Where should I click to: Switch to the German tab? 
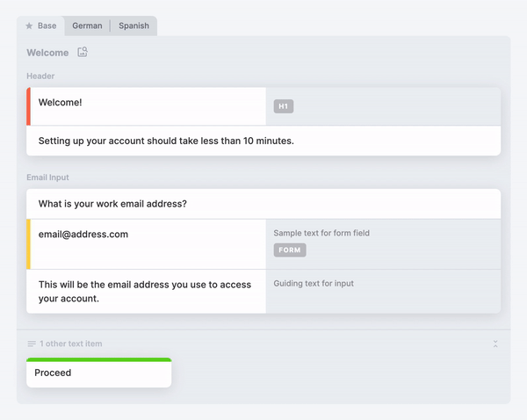tap(87, 25)
